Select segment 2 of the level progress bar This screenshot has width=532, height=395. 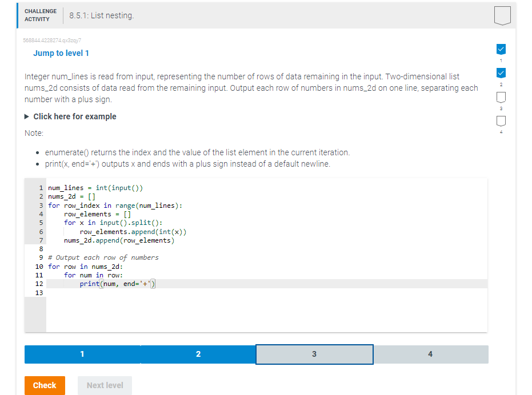[198, 354]
